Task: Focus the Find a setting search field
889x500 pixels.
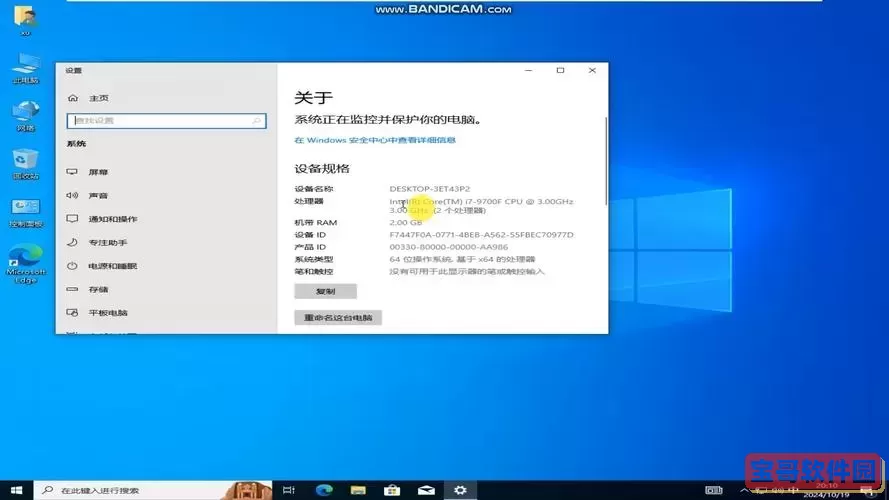Action: pyautogui.click(x=166, y=121)
